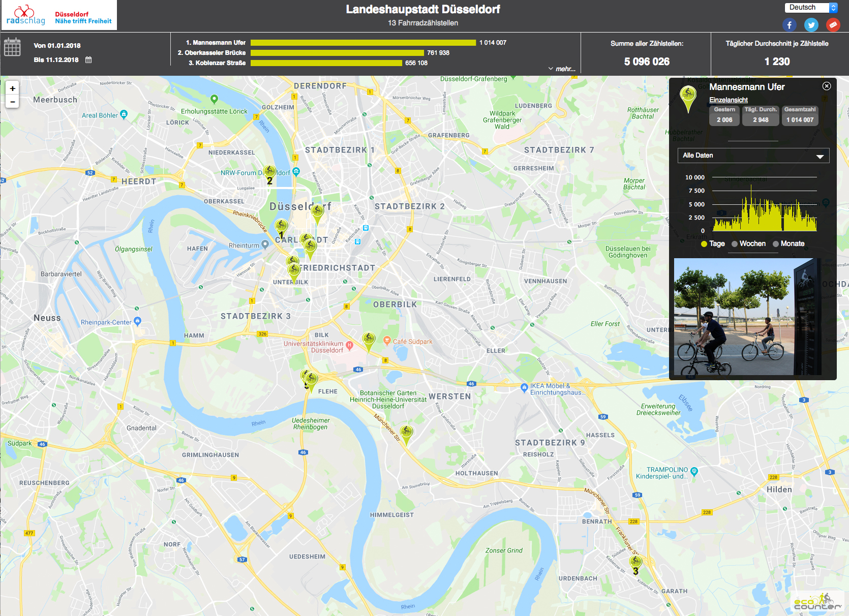Click the cyclists photo in the panel
Screen dimensions: 849x616
[747, 317]
